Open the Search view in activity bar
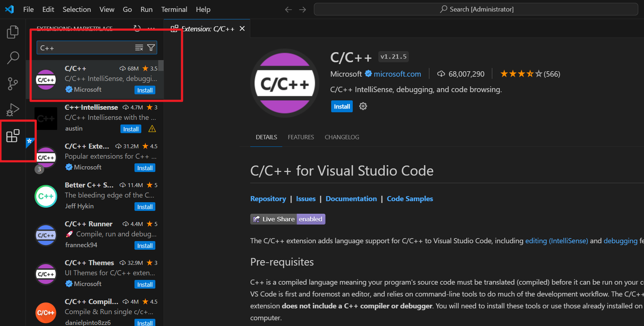 pos(13,58)
